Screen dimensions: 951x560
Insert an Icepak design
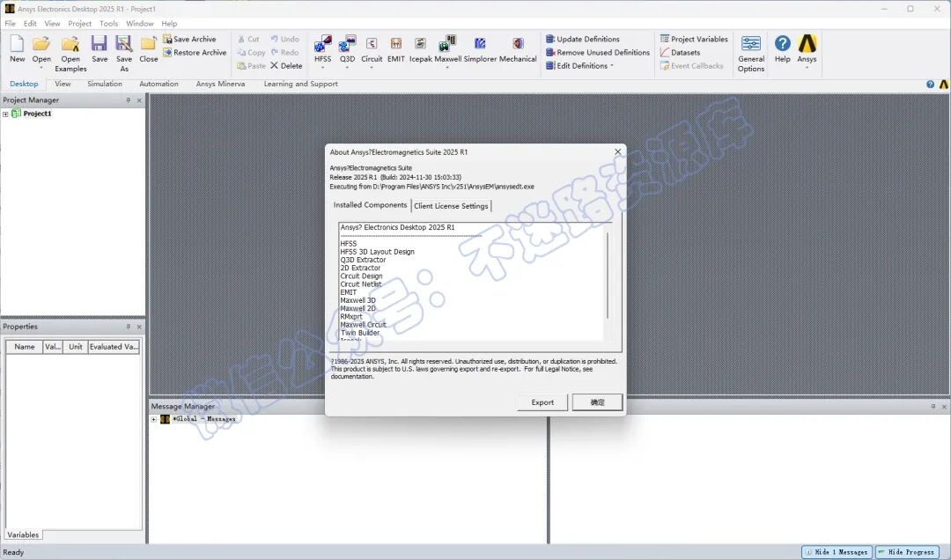pos(420,48)
